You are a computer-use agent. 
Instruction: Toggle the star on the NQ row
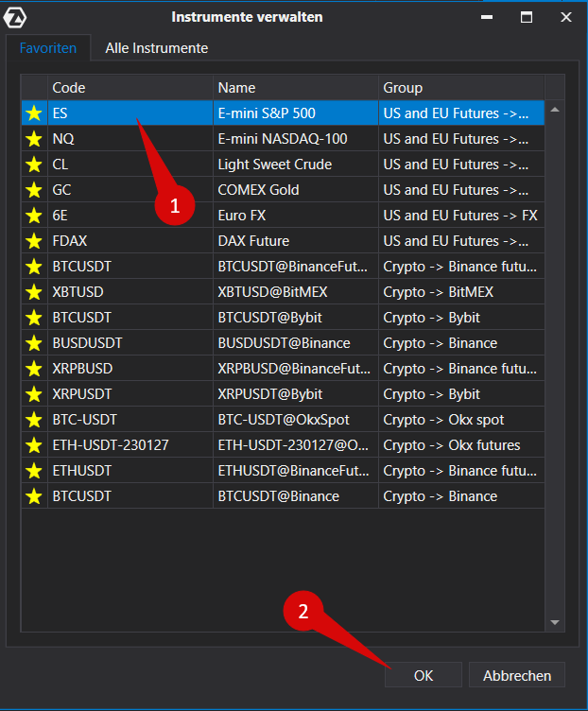point(34,139)
